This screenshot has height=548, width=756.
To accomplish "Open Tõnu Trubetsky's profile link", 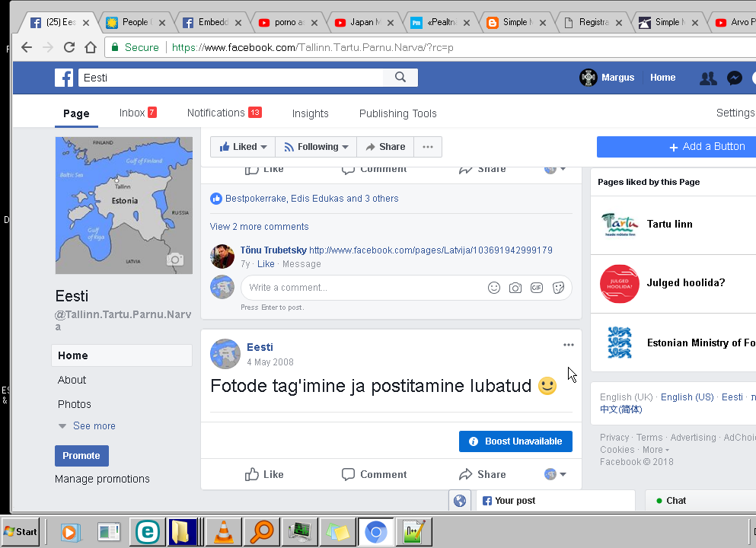I will coord(273,250).
